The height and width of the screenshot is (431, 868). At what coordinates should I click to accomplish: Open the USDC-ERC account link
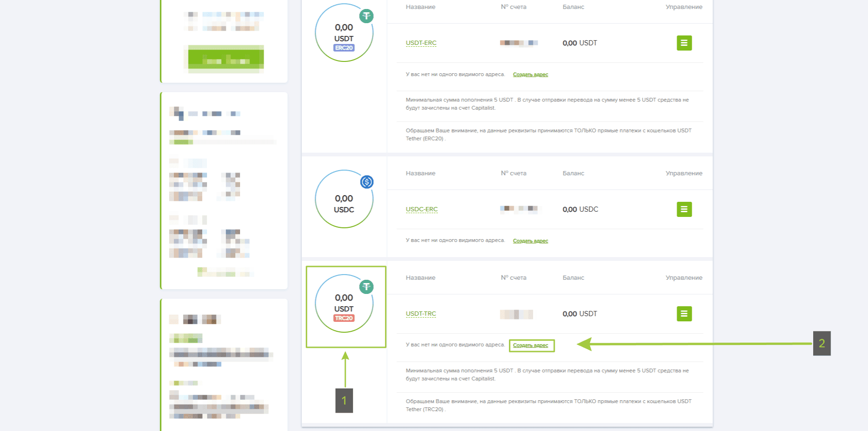pos(421,209)
